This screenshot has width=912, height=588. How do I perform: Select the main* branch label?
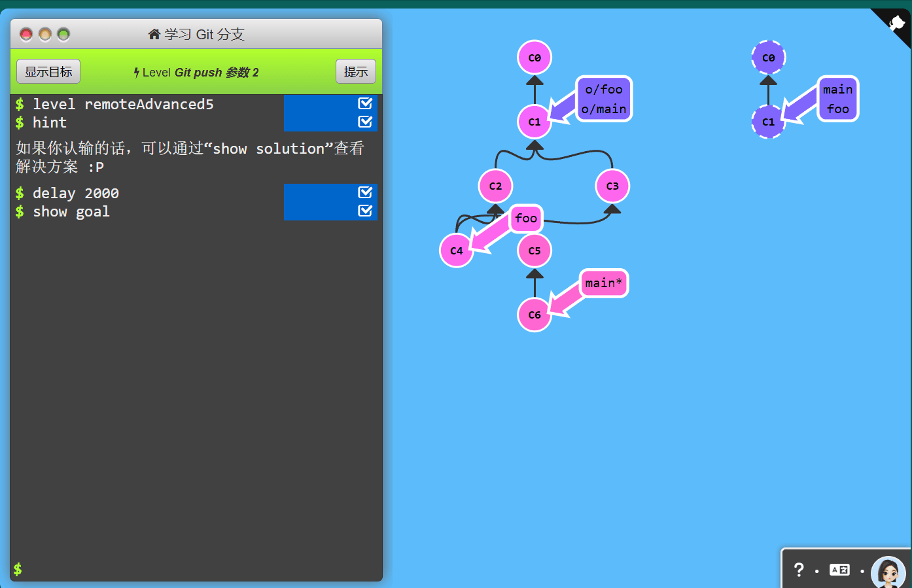pos(603,283)
